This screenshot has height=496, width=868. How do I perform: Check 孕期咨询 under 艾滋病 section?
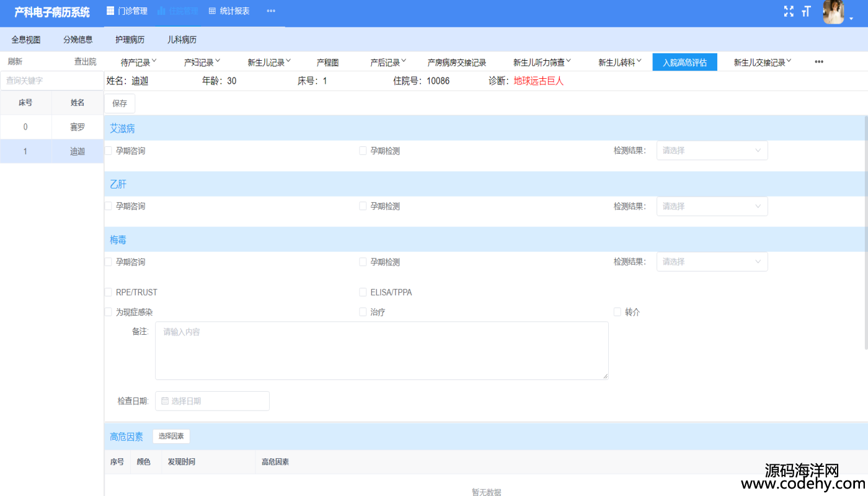pos(108,151)
